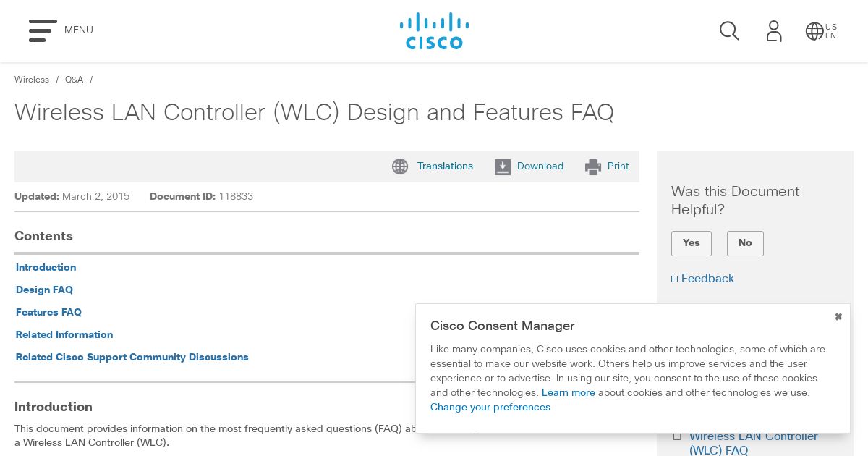Jump to Design FAQ section

[44, 290]
